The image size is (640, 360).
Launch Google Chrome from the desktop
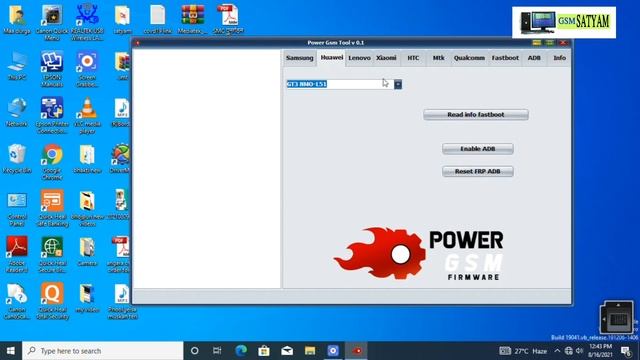click(x=52, y=162)
